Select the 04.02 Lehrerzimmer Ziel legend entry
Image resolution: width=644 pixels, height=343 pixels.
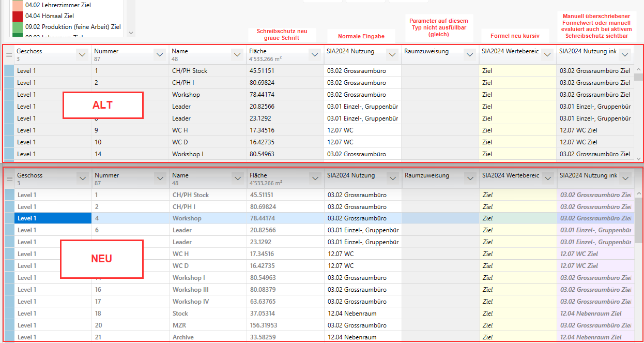(x=58, y=5)
